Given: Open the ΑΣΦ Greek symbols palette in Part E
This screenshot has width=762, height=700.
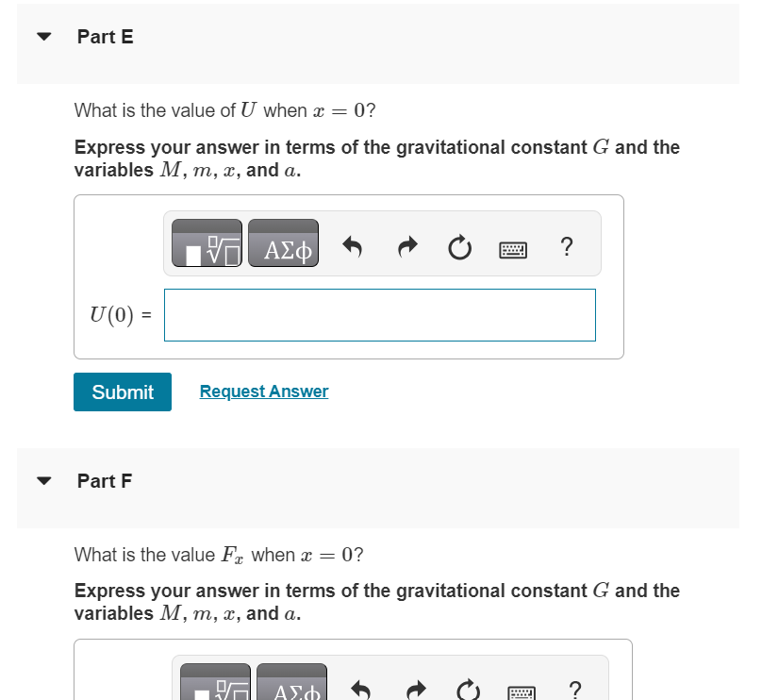Looking at the screenshot, I should 283,242.
